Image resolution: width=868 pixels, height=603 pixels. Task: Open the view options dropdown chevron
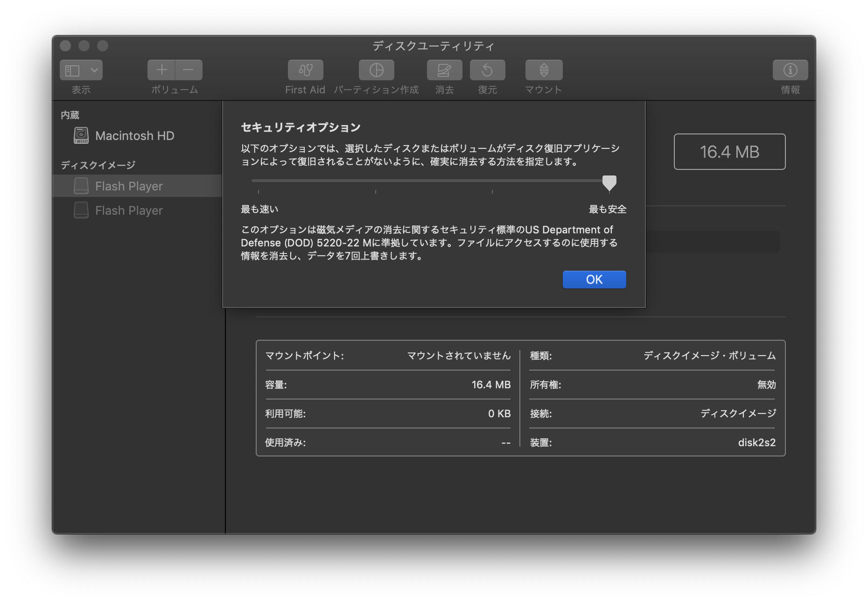click(94, 70)
